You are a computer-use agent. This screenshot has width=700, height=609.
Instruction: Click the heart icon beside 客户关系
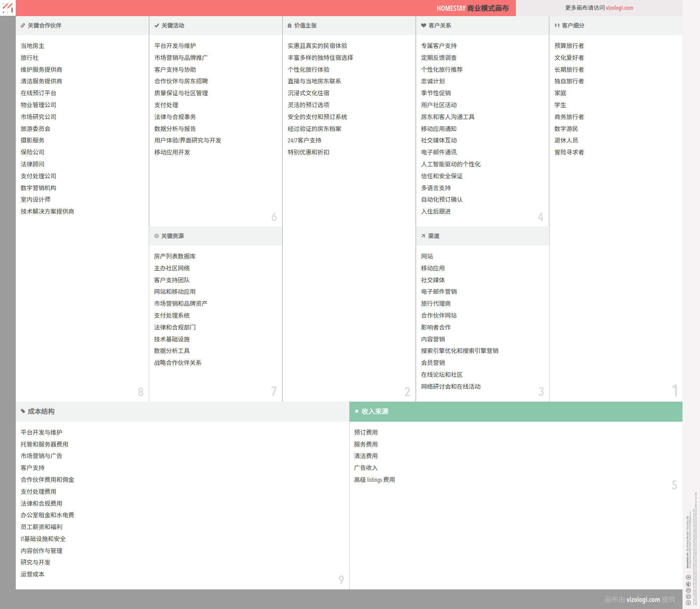pos(423,26)
